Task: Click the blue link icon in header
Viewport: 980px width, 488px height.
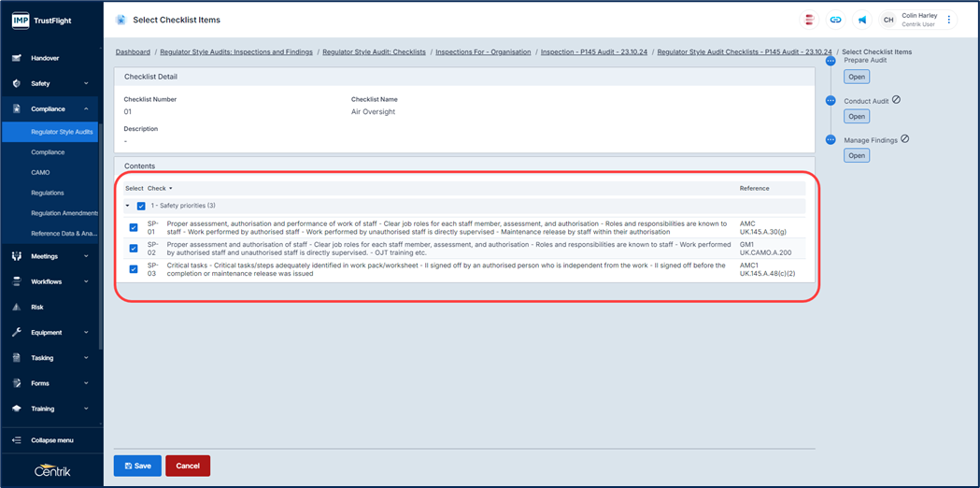Action: [x=836, y=20]
